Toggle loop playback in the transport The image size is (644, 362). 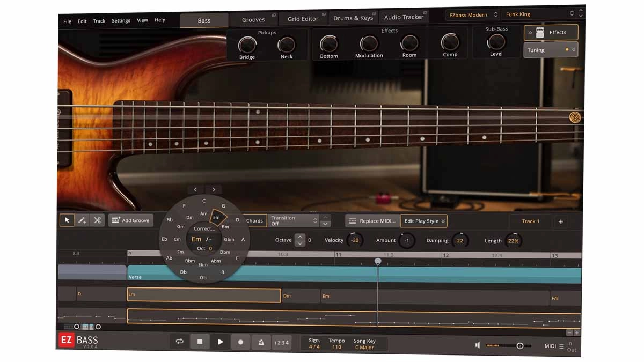180,342
